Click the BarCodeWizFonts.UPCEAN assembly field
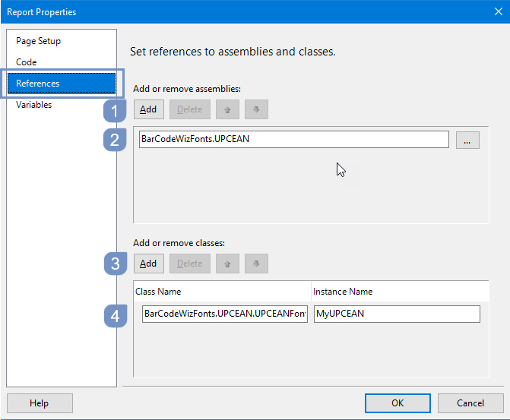Screen dimensions: 510x420 click(x=294, y=140)
